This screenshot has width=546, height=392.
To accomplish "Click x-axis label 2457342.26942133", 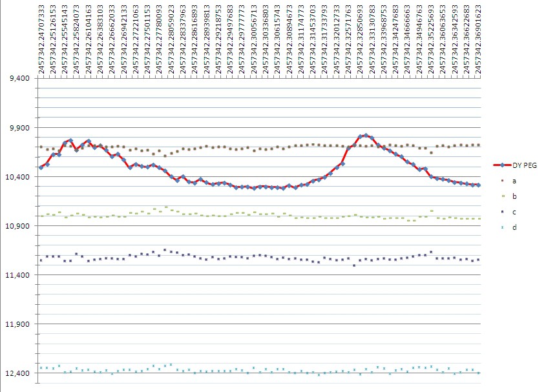I will (x=124, y=39).
